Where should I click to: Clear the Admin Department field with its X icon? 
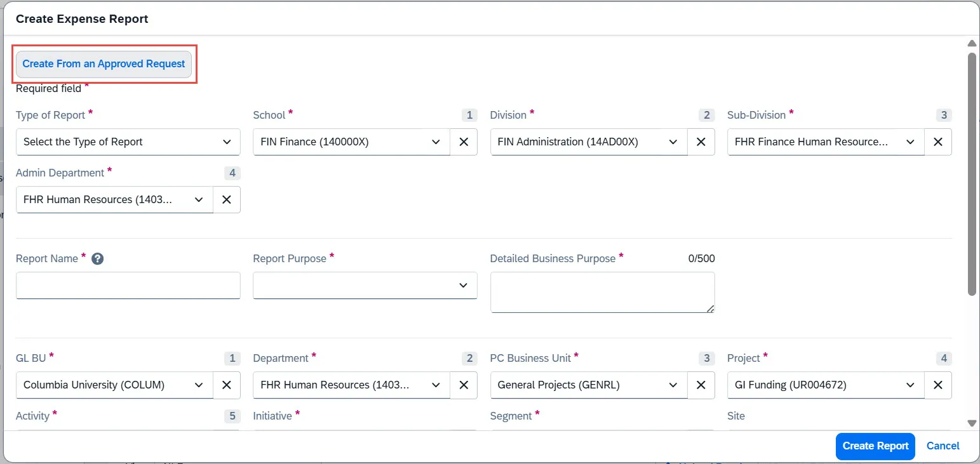click(x=227, y=199)
